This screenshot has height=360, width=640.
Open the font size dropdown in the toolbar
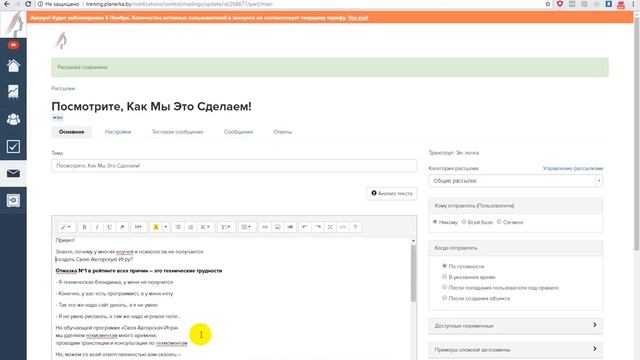138,227
